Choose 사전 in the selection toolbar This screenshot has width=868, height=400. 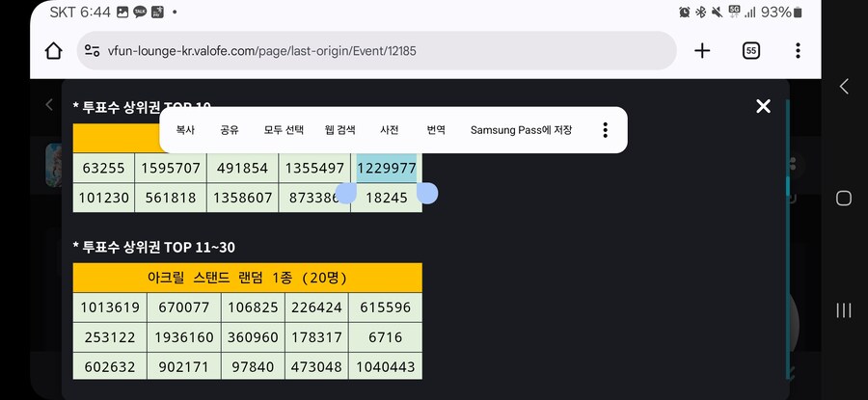tap(390, 130)
